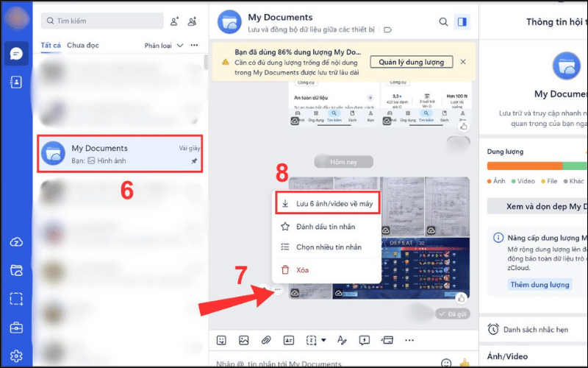Switch to the Tất cả tab

(x=51, y=45)
